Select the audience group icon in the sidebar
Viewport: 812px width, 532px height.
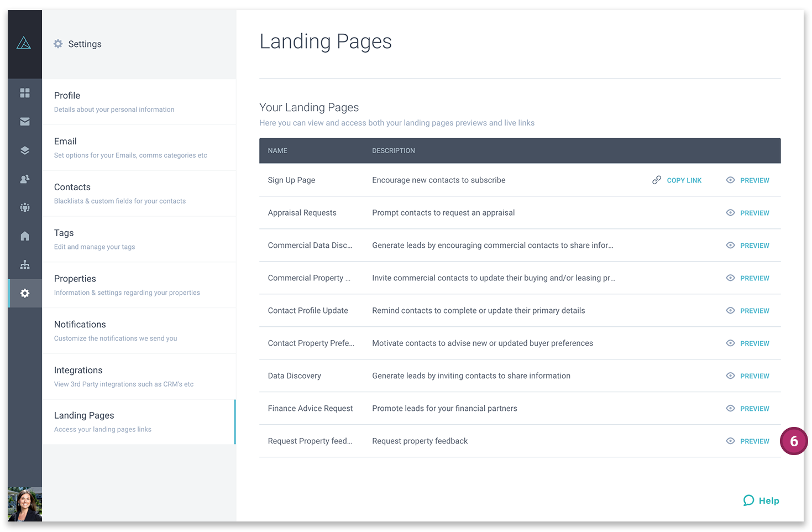point(24,207)
